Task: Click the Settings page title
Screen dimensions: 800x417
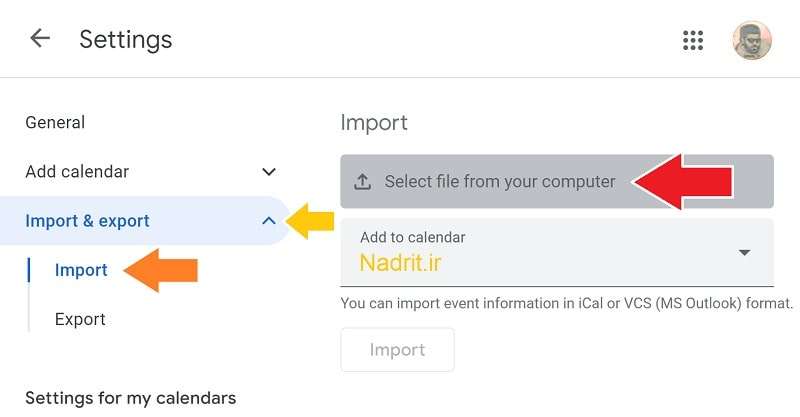Action: 126,39
